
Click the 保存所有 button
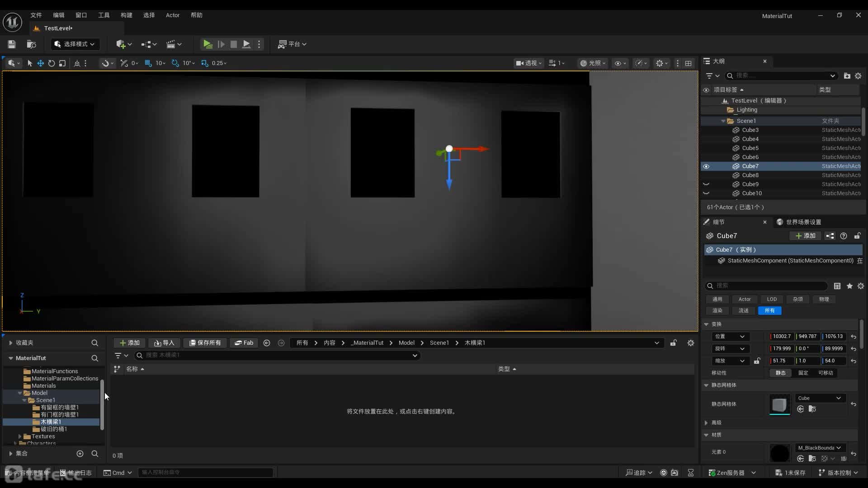(x=205, y=343)
